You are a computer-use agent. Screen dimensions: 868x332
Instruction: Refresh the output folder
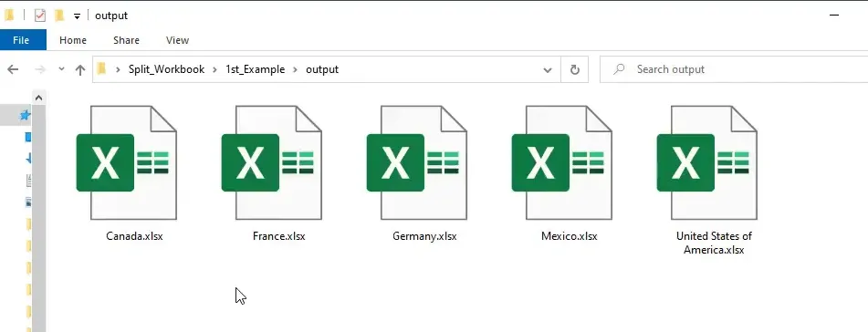(575, 69)
